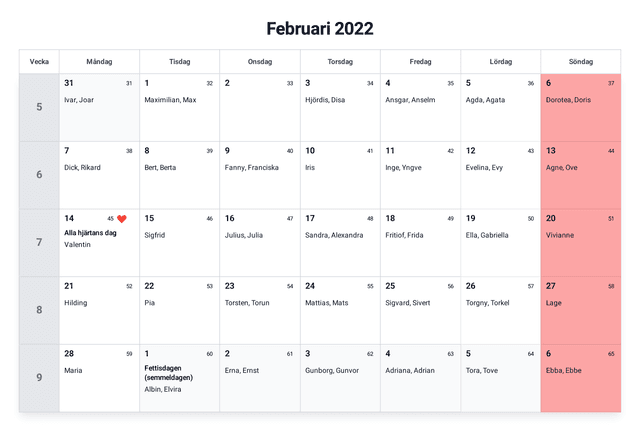This screenshot has width=640, height=431.
Task: Open January 31 cell, Ivar, Joar
Action: [x=99, y=107]
